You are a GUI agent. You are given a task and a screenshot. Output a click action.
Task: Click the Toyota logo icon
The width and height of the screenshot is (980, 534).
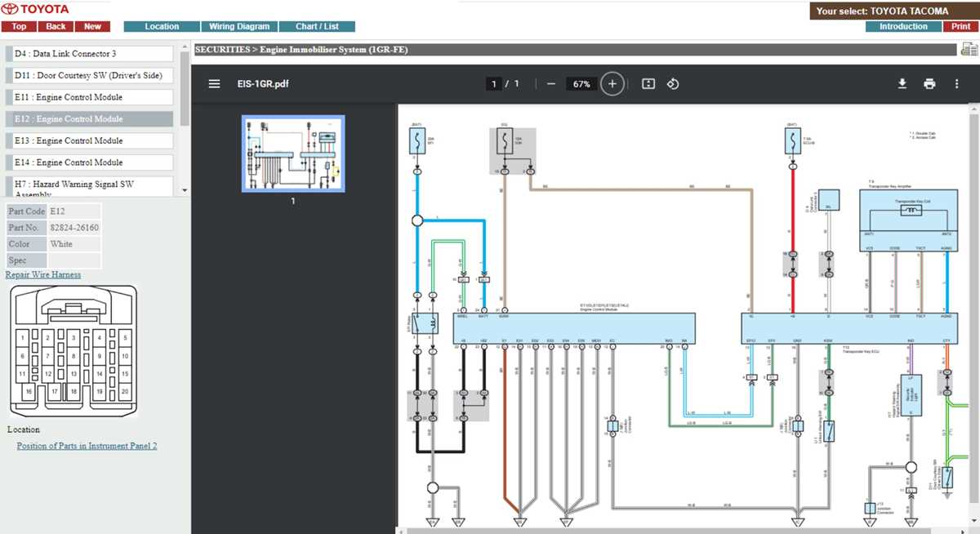click(10, 9)
